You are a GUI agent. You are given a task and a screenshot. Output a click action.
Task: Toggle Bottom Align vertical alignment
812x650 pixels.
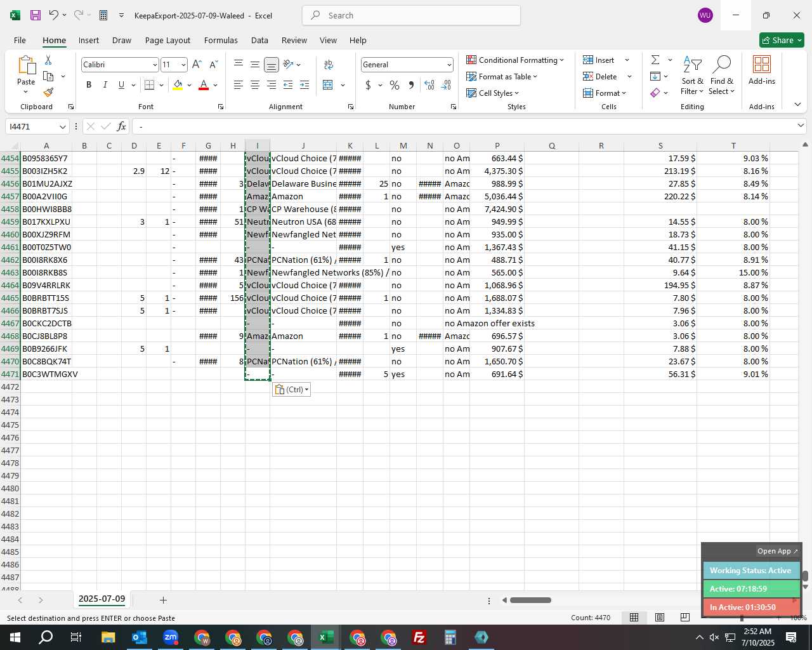click(x=272, y=65)
